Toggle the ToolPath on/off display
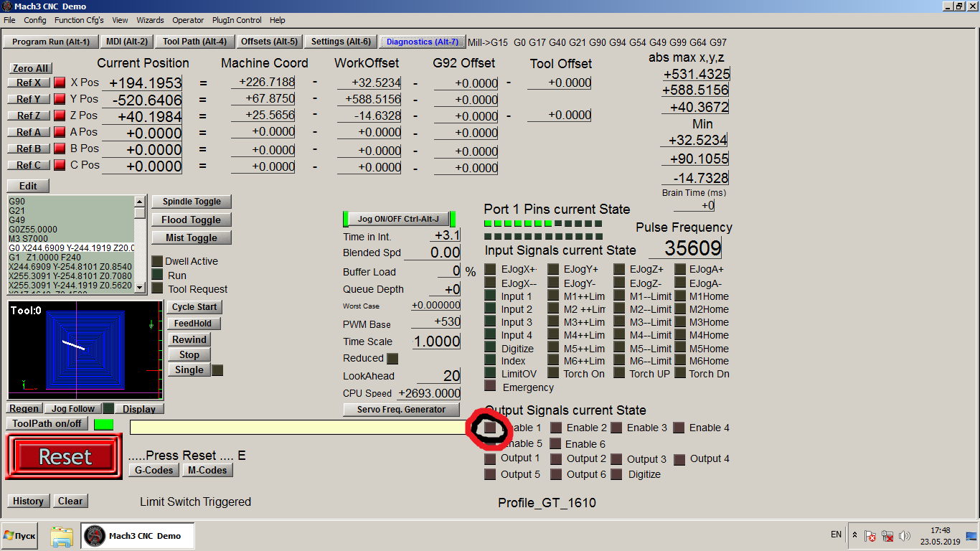The width and height of the screenshot is (980, 551). 47,423
